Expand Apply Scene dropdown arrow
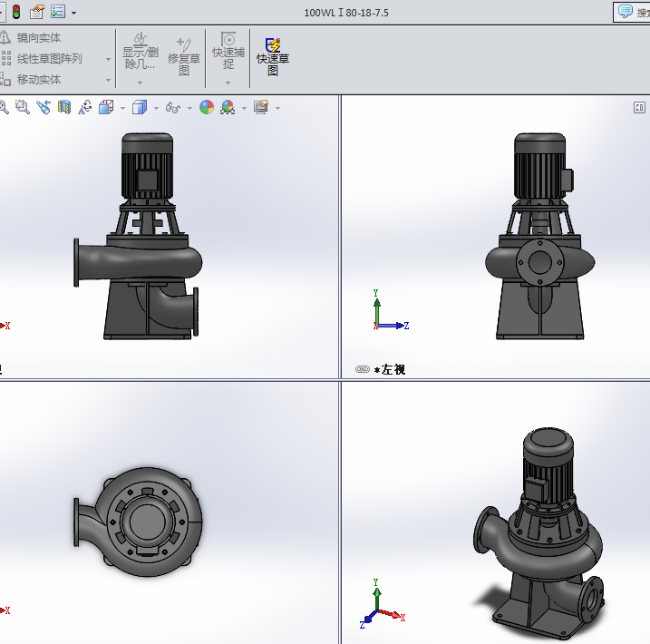Image resolution: width=650 pixels, height=644 pixels. tap(244, 108)
